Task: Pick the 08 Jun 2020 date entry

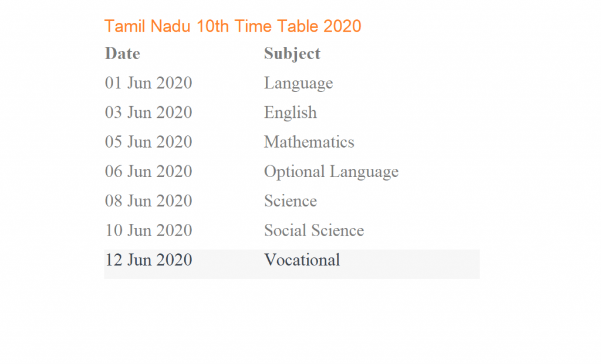Action: 148,201
